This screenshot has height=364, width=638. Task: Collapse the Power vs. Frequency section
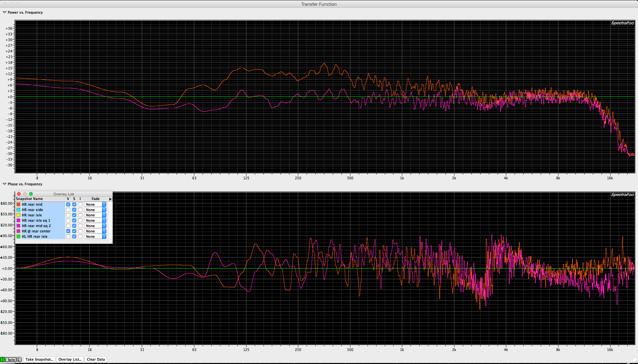click(x=4, y=12)
